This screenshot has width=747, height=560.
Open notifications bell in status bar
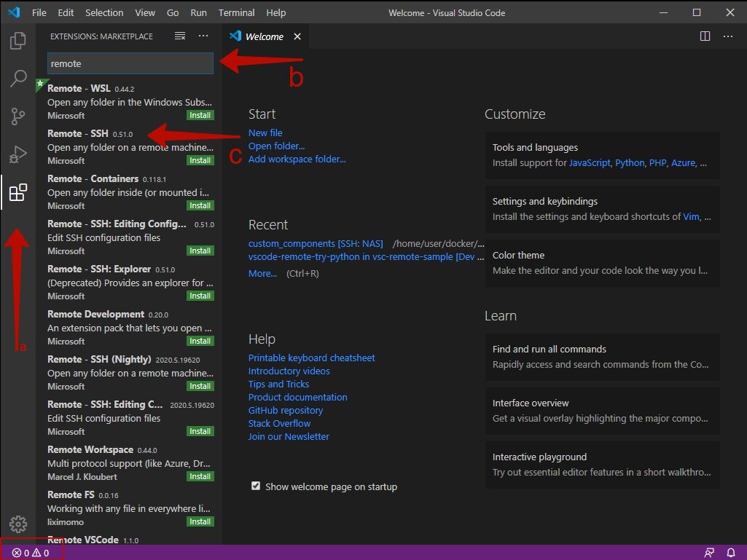731,553
